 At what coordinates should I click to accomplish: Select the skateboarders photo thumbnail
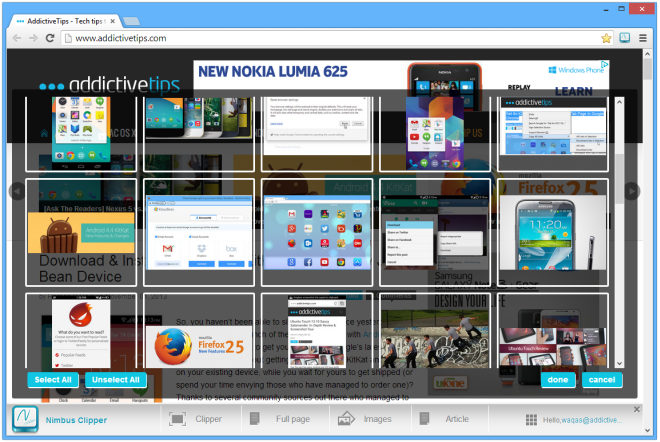point(435,331)
